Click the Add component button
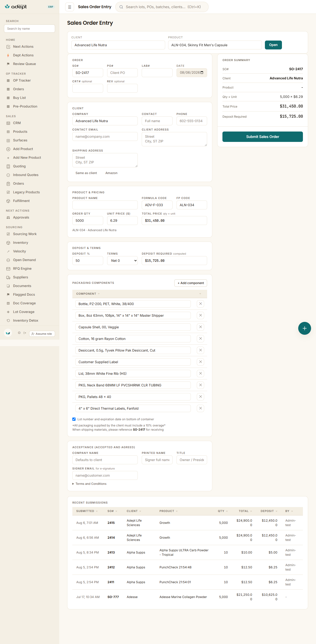The image size is (316, 644). [190, 283]
